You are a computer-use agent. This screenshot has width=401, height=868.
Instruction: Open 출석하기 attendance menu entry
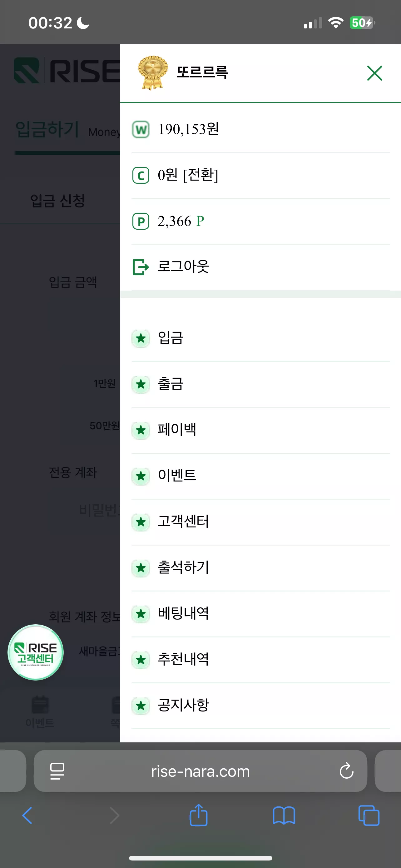click(x=260, y=568)
